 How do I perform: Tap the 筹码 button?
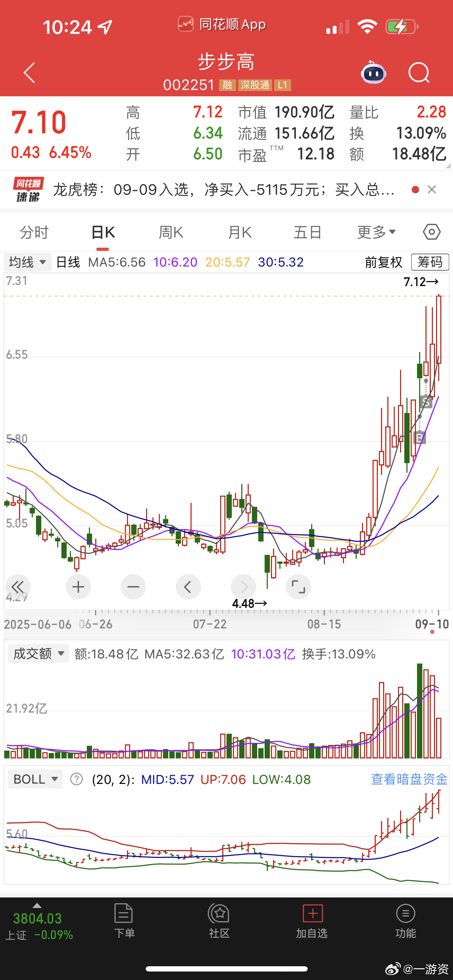pyautogui.click(x=430, y=262)
